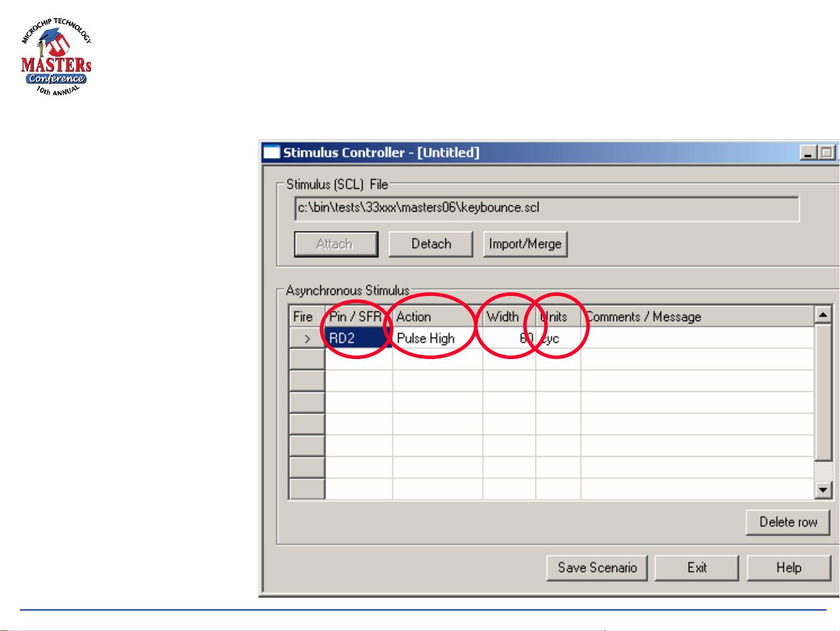Click the Comments / Message cell for RD2
The image size is (840, 631).
[696, 339]
